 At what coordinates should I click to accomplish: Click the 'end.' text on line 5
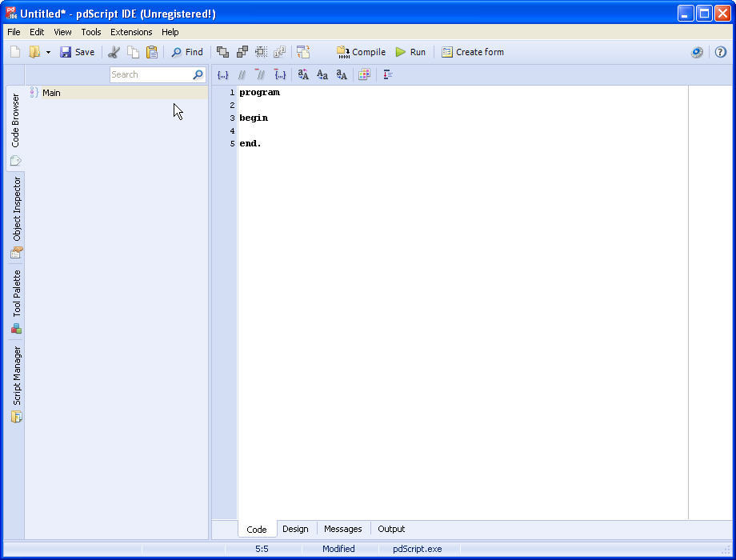click(x=250, y=144)
